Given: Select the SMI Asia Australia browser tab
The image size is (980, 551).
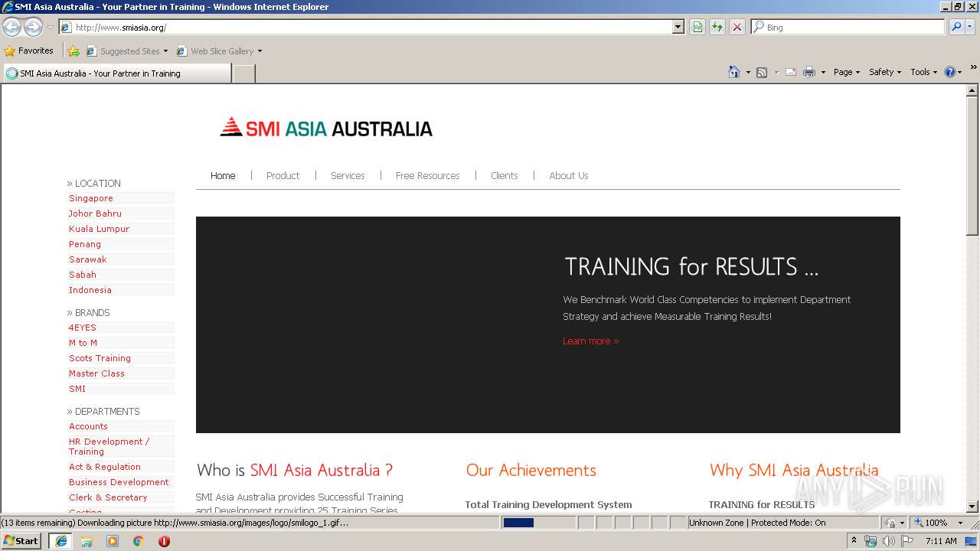Looking at the screenshot, I should 117,73.
